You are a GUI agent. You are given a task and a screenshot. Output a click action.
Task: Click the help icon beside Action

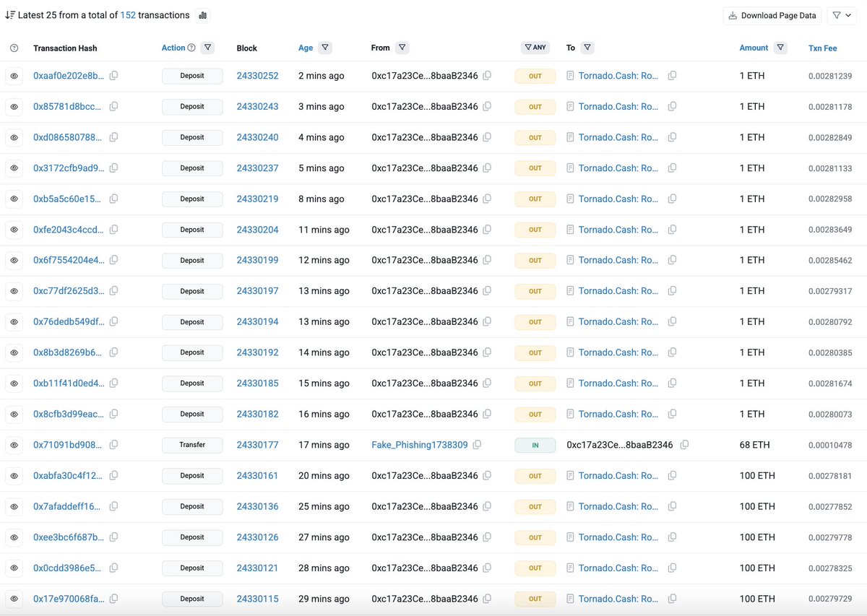(191, 48)
